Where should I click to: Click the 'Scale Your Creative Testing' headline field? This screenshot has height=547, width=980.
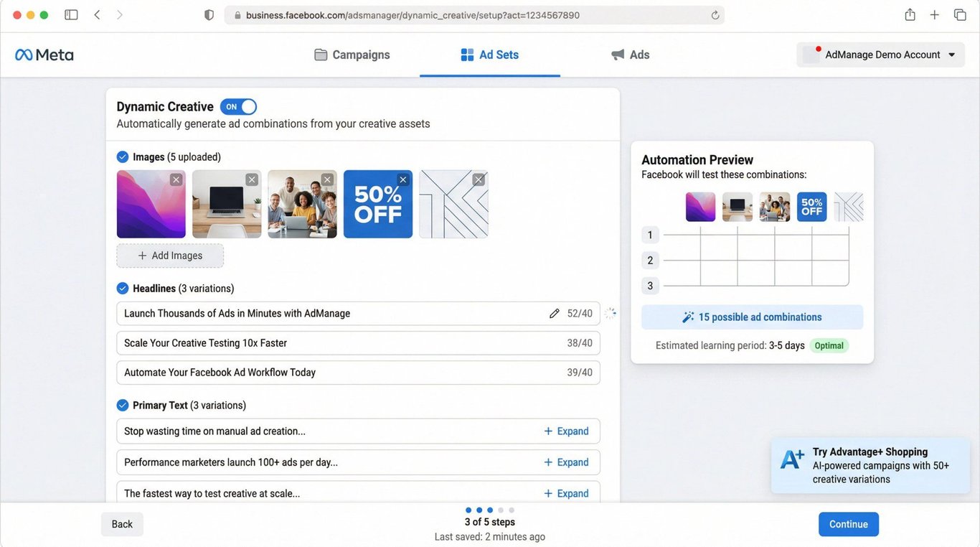[359, 343]
